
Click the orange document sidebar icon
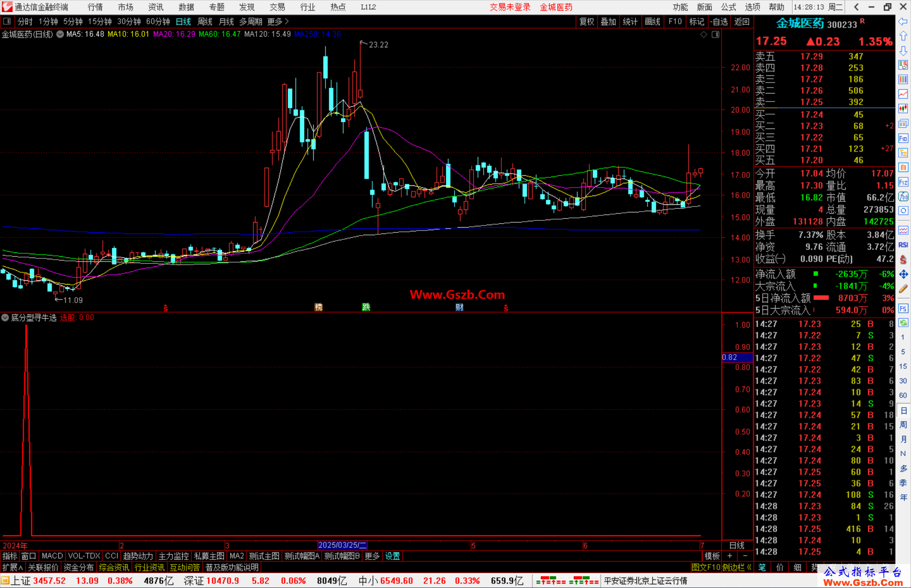pos(903,167)
